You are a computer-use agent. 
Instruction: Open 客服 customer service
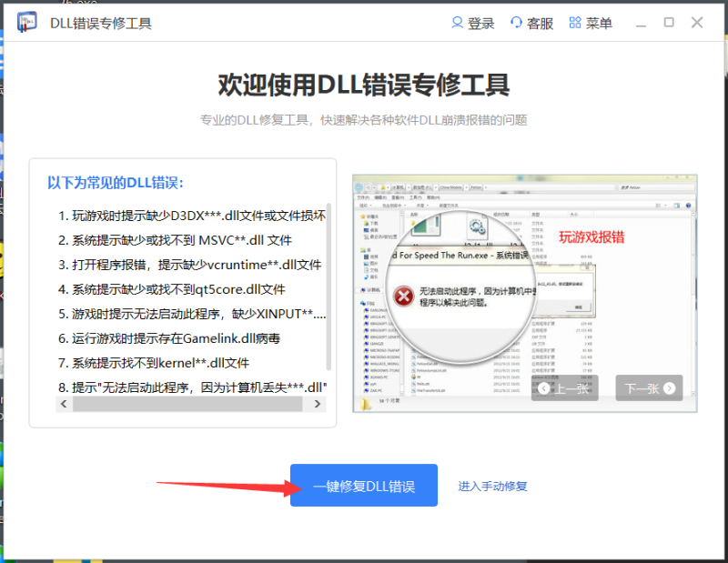pos(531,23)
